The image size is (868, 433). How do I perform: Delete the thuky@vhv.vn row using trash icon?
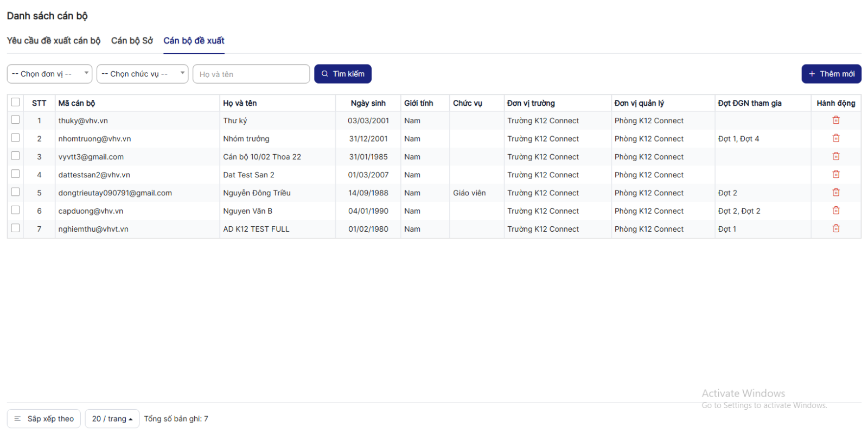tap(835, 120)
